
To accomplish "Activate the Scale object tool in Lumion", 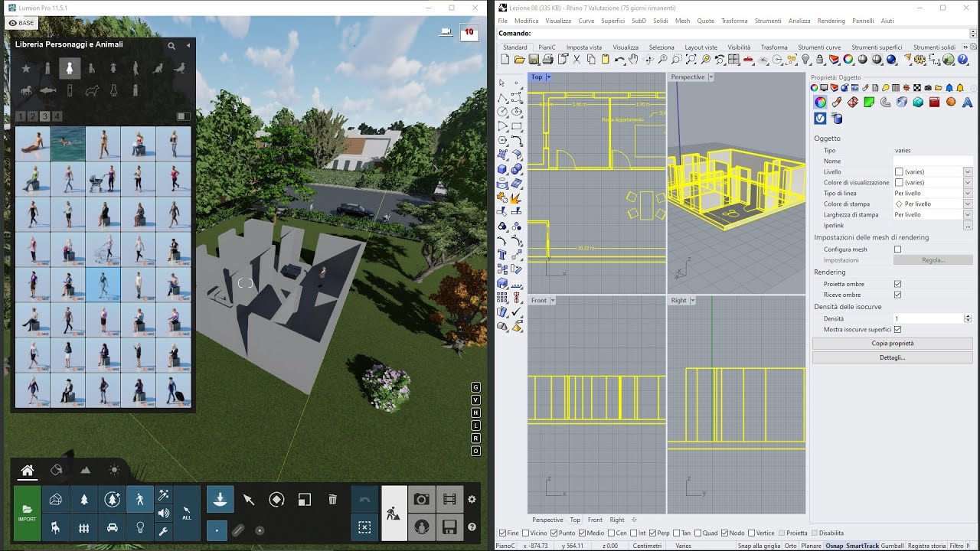I will (x=304, y=500).
